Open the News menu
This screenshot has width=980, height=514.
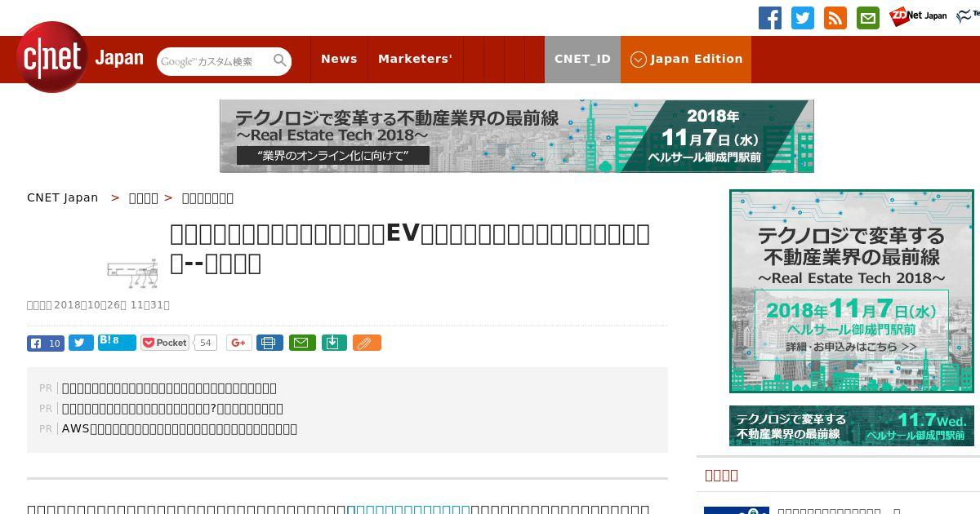tap(339, 59)
